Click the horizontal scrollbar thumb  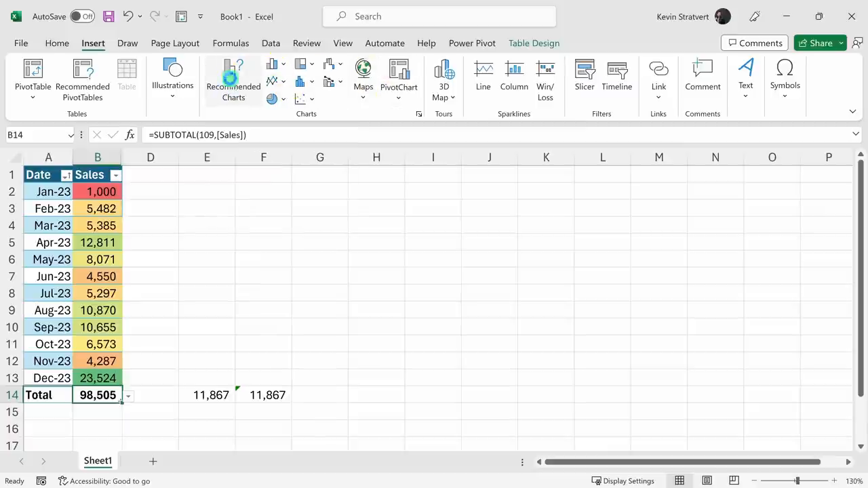tap(682, 462)
